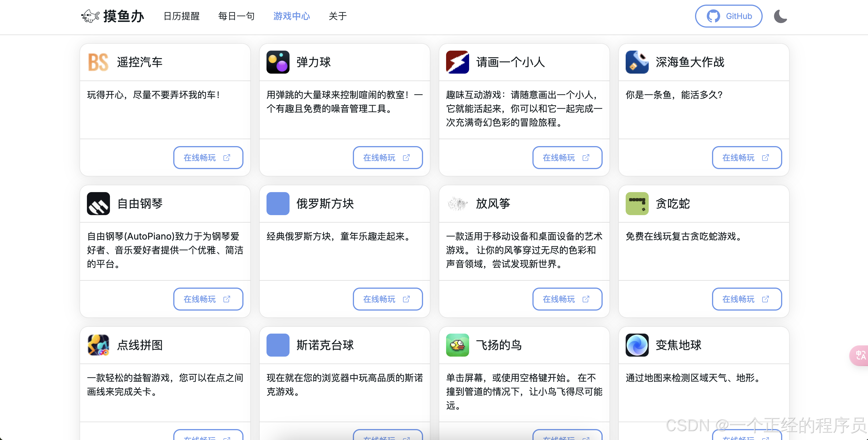Select the 游戏中心 nav tab
The width and height of the screenshot is (868, 440).
point(292,16)
